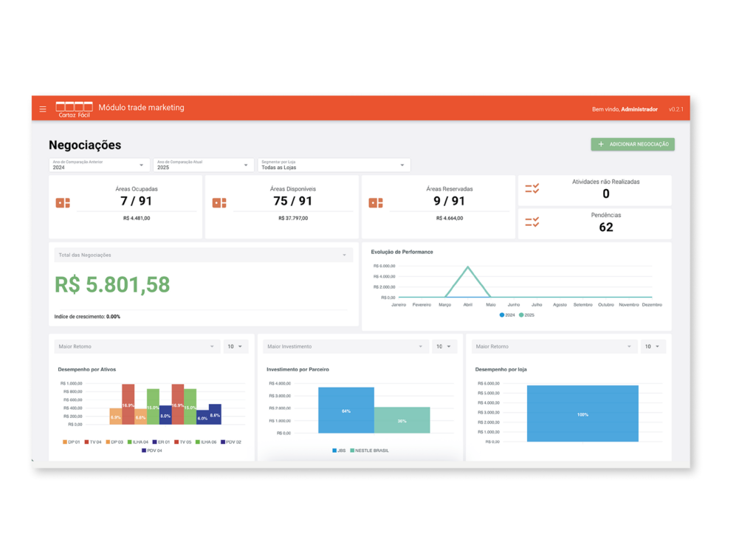Change item count above Desempenho por loja

[x=653, y=346]
